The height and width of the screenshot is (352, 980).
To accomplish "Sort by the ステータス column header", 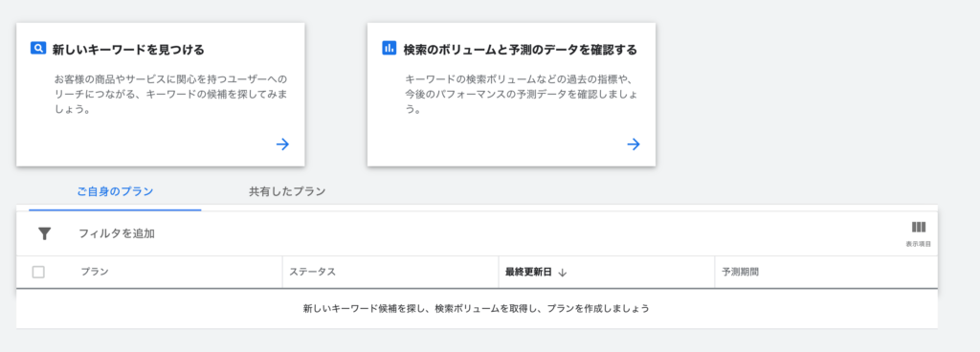I will tap(313, 272).
